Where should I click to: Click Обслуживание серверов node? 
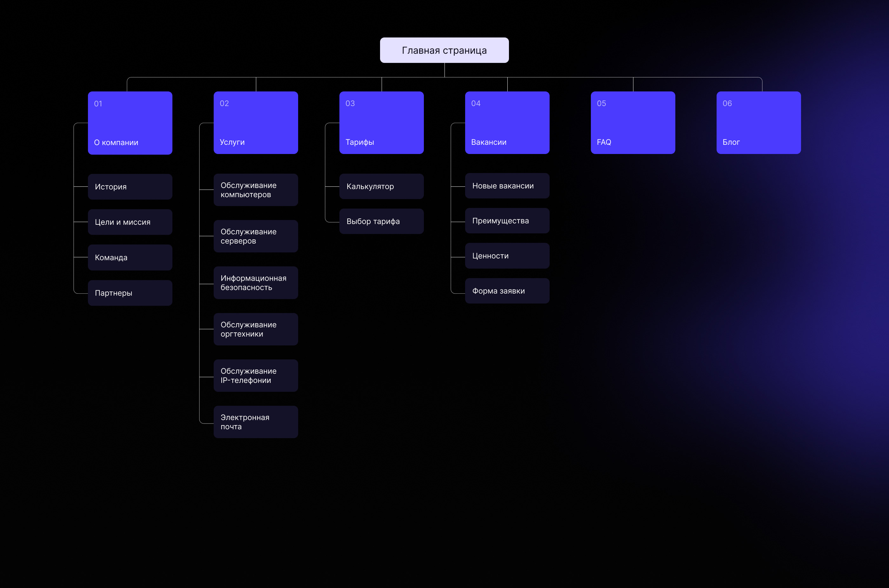(x=256, y=236)
